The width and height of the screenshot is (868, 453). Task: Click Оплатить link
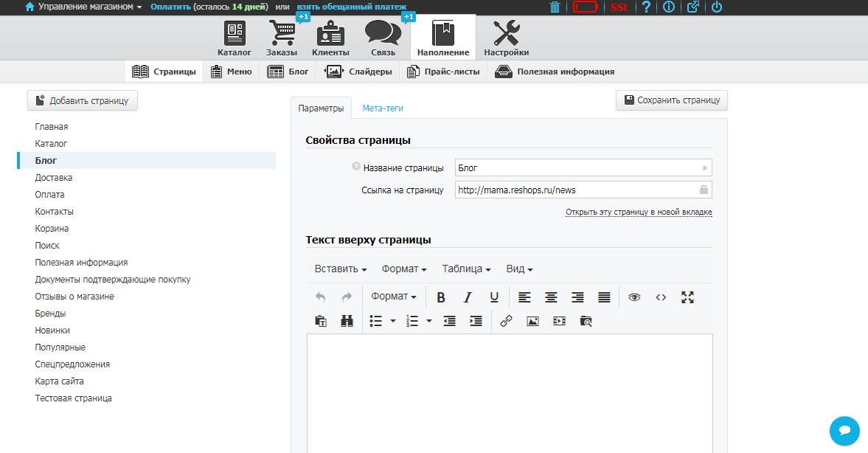coord(170,7)
